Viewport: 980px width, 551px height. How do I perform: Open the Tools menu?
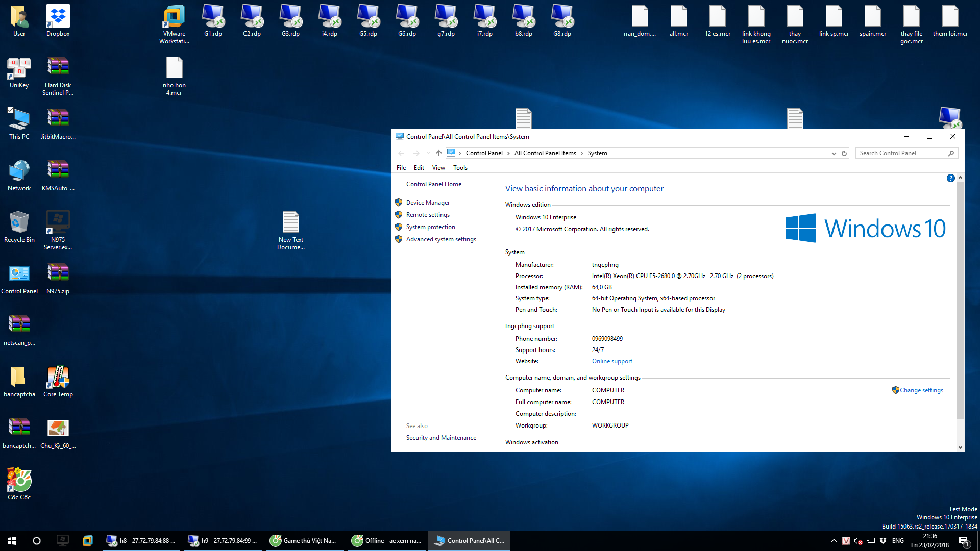point(460,167)
